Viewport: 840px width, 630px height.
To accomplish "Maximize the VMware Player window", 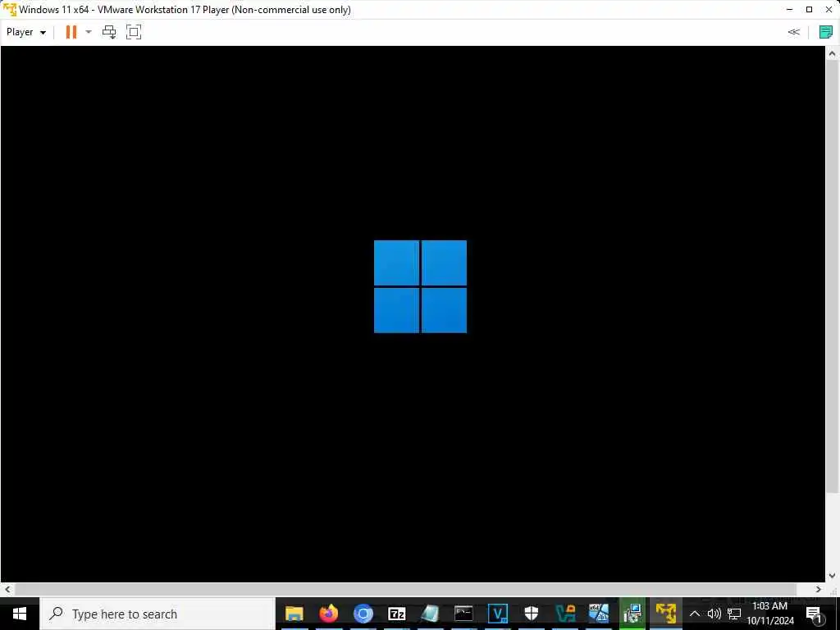I will coord(810,10).
